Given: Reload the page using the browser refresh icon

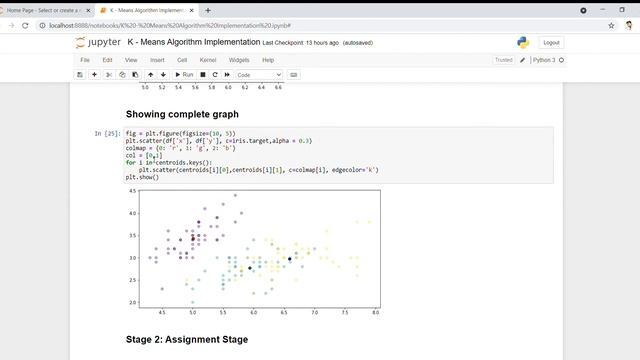Looking at the screenshot, I should click(x=25, y=25).
